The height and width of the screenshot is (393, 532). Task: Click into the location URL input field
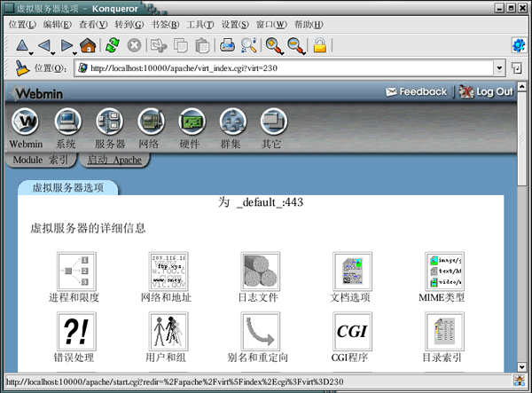(x=285, y=68)
